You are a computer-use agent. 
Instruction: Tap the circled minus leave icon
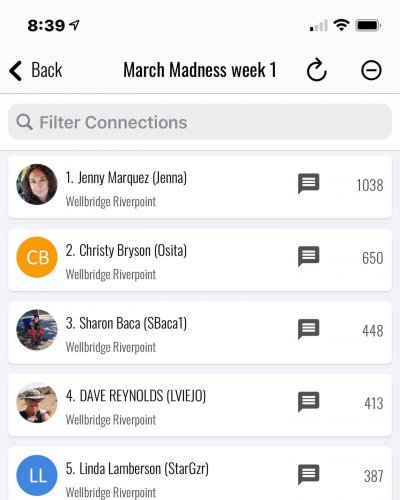tap(371, 70)
